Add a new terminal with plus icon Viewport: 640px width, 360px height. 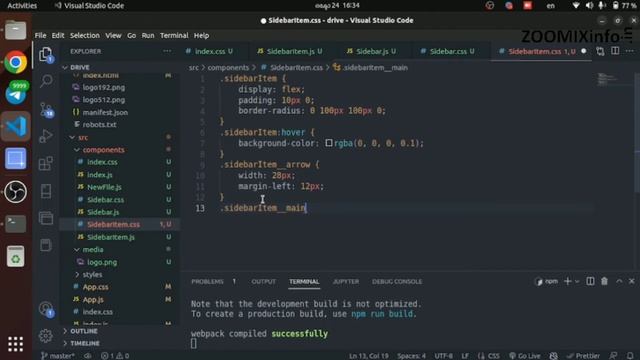click(567, 281)
